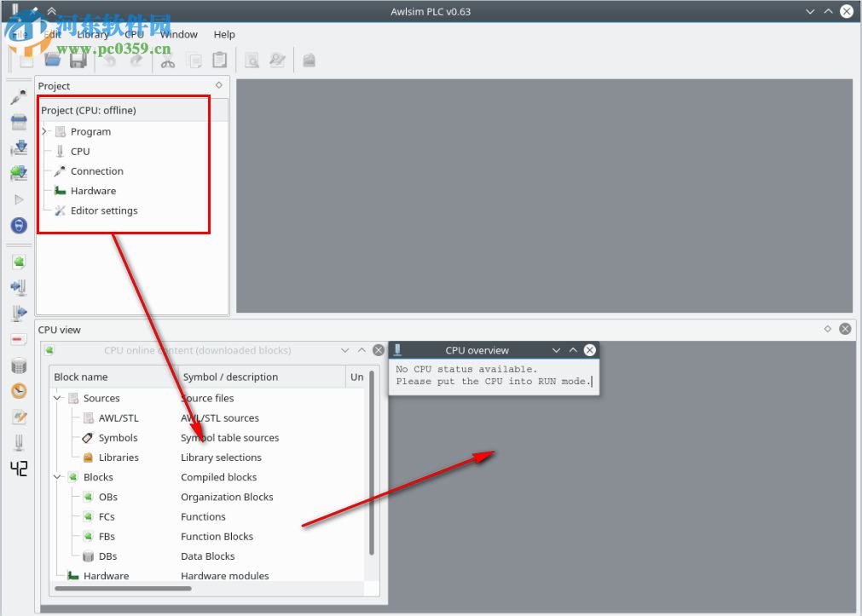Click the block tree vertical scrollbar
862x616 pixels.
(372, 463)
